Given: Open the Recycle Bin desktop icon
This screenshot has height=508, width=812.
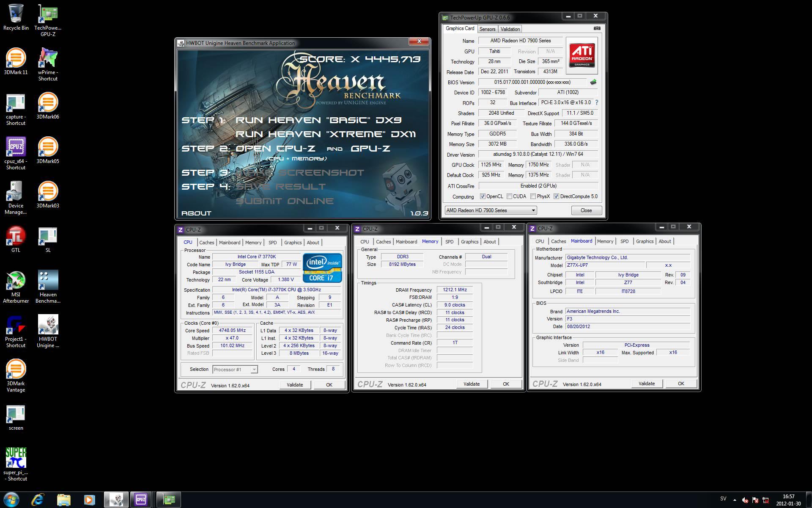Looking at the screenshot, I should (16, 17).
